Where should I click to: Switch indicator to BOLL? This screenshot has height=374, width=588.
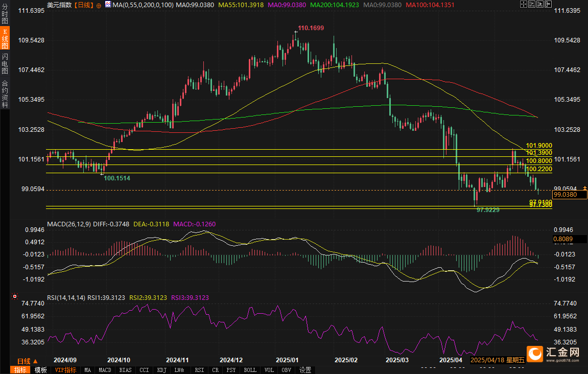point(250,370)
